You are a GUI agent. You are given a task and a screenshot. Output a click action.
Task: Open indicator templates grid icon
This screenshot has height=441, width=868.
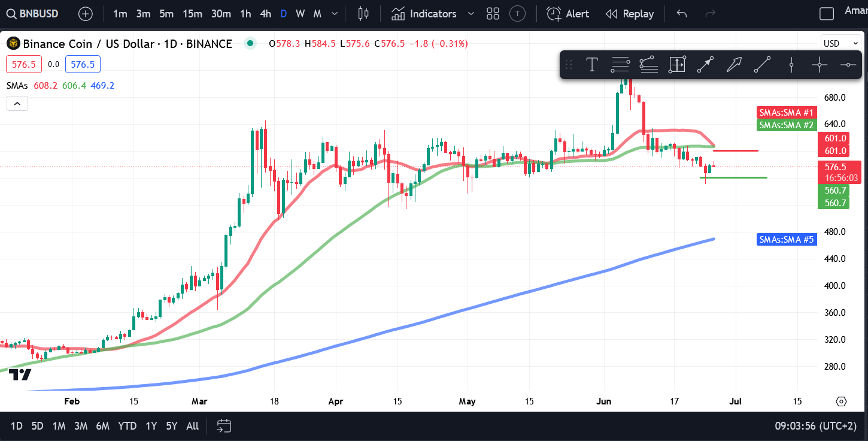(493, 13)
